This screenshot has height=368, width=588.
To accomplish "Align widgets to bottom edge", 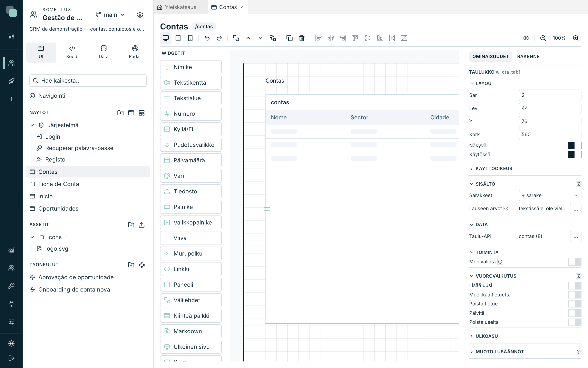I will click(380, 38).
